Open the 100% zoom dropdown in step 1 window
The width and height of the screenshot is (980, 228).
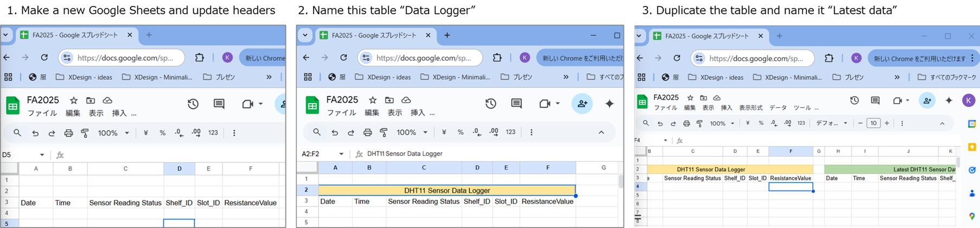[x=113, y=133]
